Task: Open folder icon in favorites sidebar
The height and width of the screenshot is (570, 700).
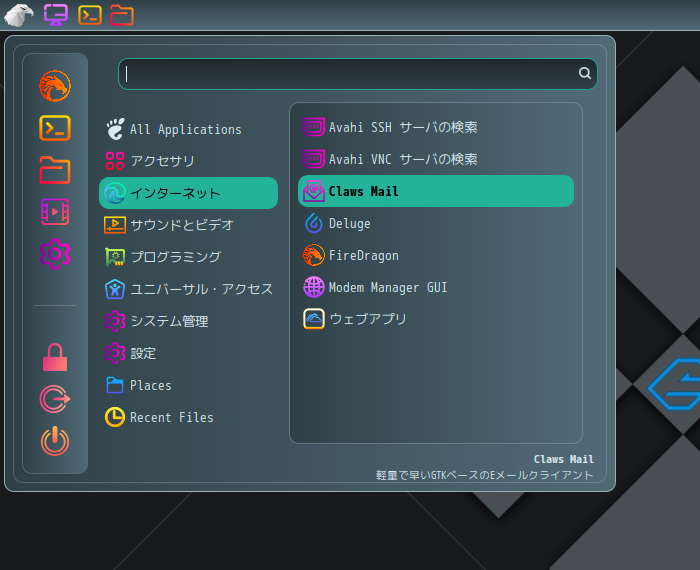Action: coord(55,170)
